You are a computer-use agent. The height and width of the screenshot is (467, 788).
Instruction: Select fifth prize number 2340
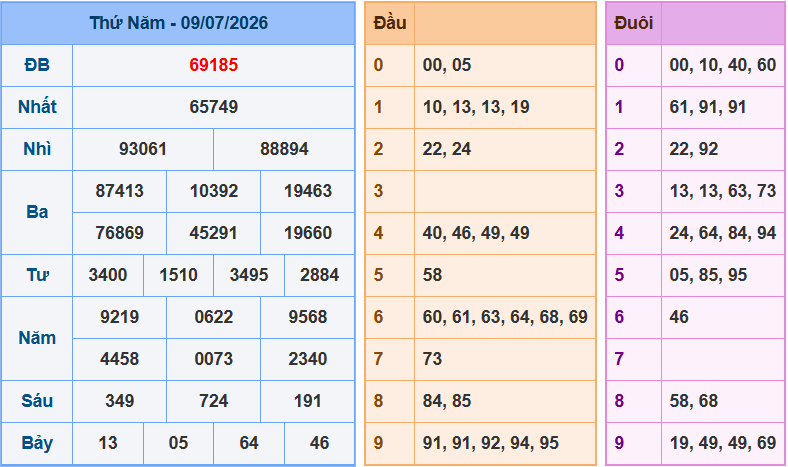pos(308,359)
